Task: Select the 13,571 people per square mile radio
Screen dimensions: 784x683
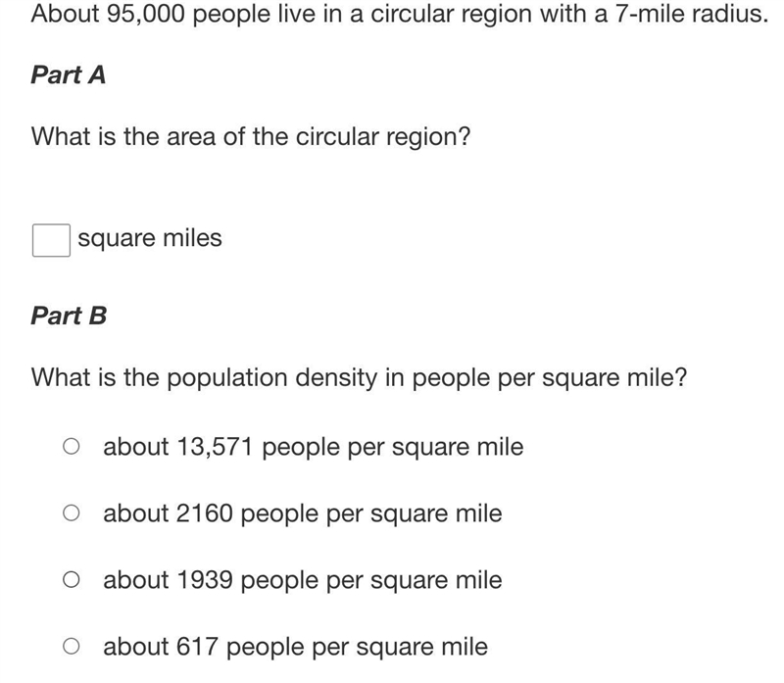Action: (x=71, y=446)
